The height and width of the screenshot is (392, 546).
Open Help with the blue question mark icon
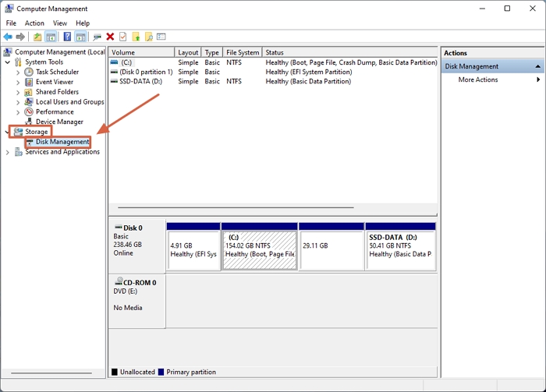tap(67, 37)
